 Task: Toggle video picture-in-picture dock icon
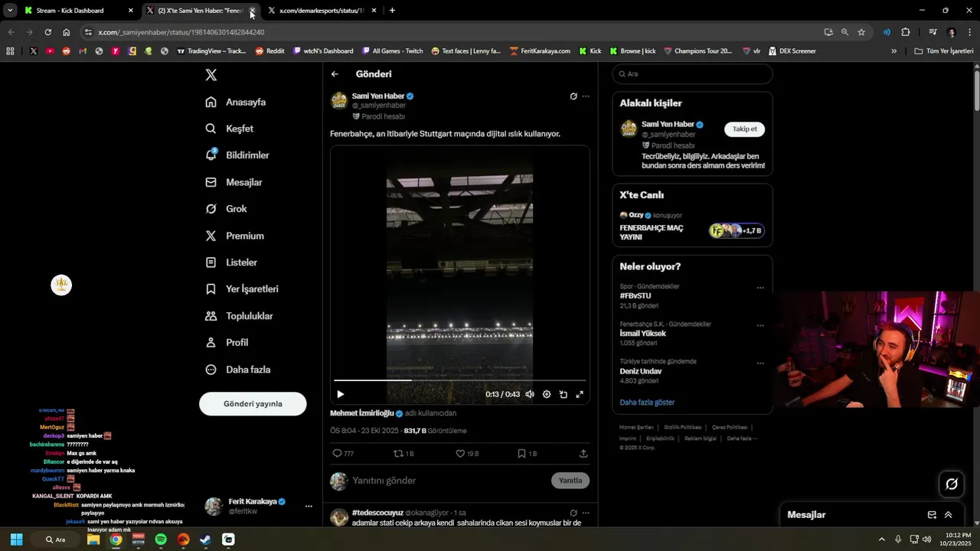[563, 394]
